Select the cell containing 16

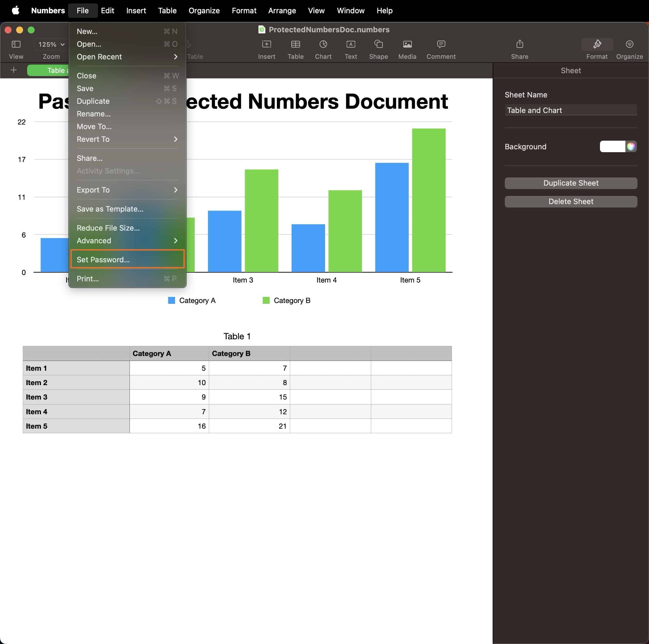click(169, 426)
